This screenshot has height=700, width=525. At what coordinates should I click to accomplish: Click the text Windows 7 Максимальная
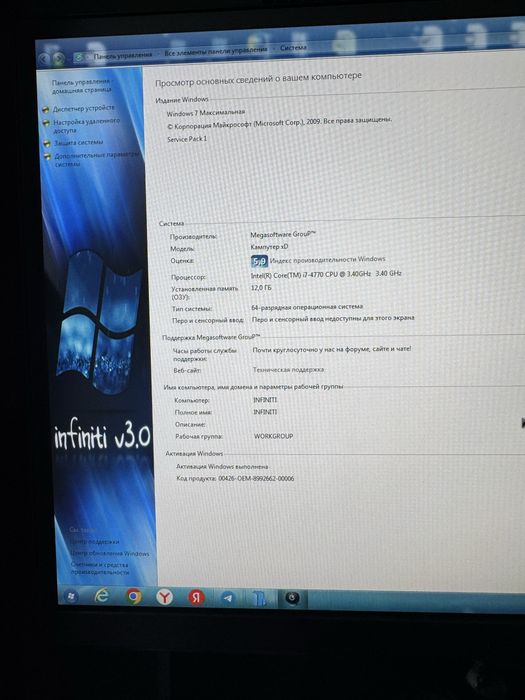click(x=206, y=113)
